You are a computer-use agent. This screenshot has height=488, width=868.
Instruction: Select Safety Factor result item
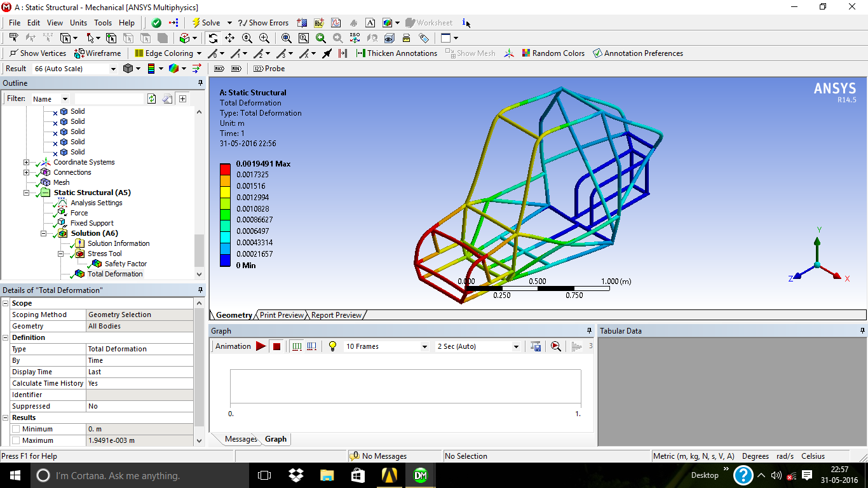[x=126, y=264]
